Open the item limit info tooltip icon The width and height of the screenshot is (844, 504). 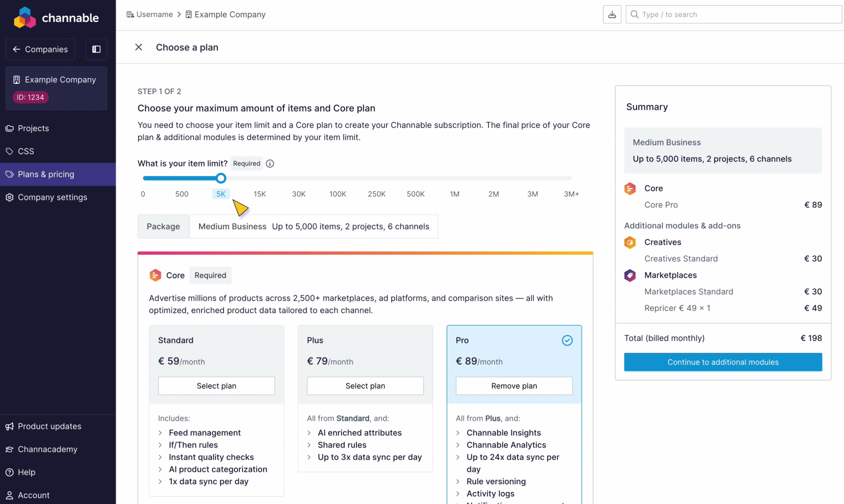[270, 163]
